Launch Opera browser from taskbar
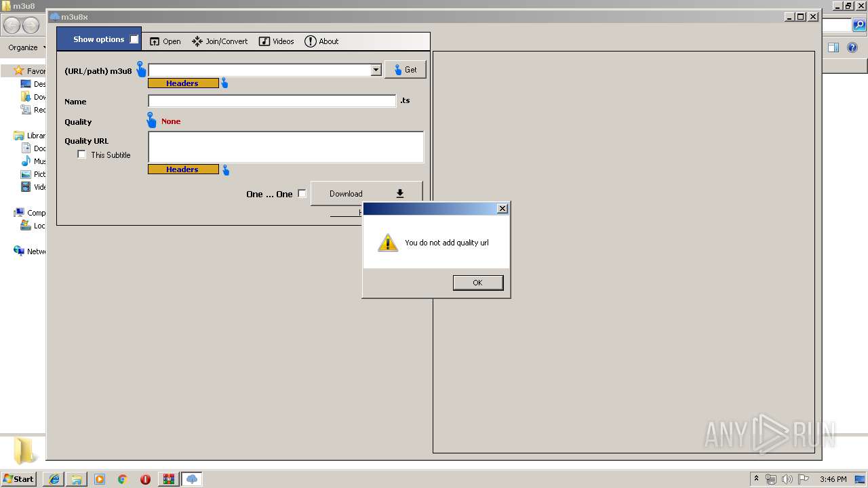 point(145,479)
